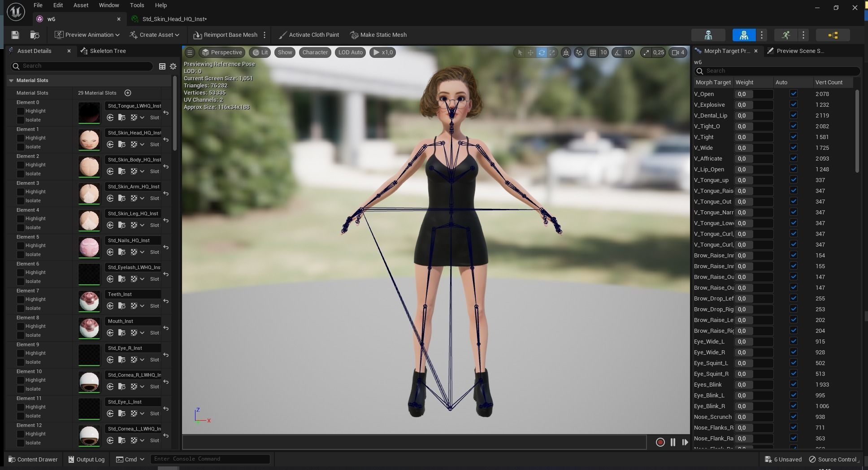Browse to asset in Content Browser icon
This screenshot has height=470, width=868.
pos(35,35)
